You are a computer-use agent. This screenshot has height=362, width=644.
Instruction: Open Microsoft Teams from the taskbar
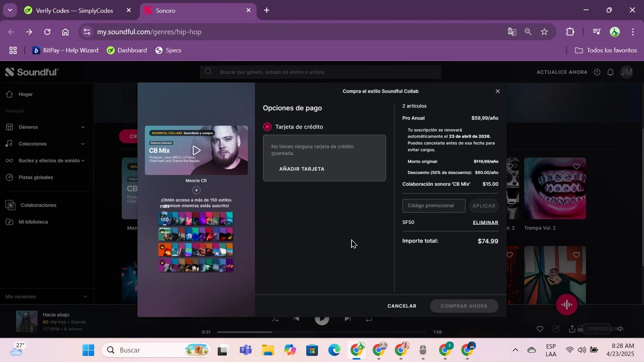point(246,350)
